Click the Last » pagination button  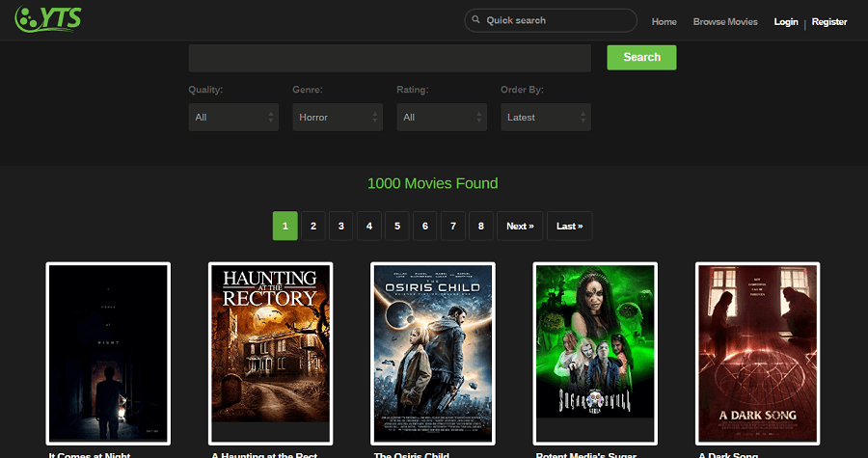coord(570,226)
